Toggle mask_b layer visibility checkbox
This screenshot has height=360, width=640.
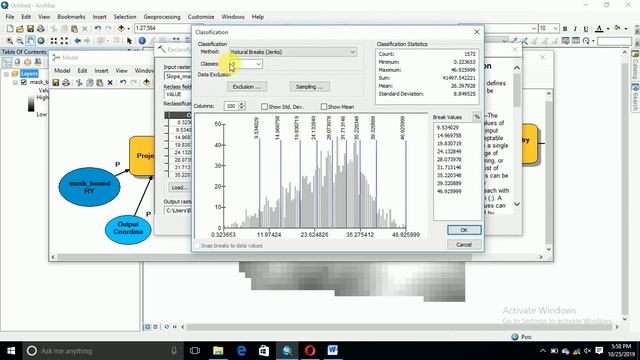pos(24,82)
